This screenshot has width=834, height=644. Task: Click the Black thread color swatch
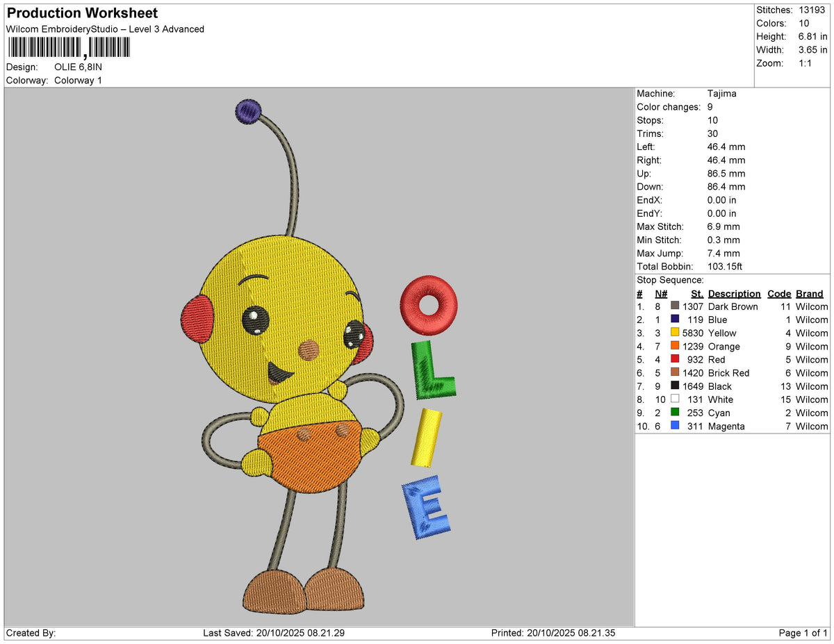coord(675,386)
